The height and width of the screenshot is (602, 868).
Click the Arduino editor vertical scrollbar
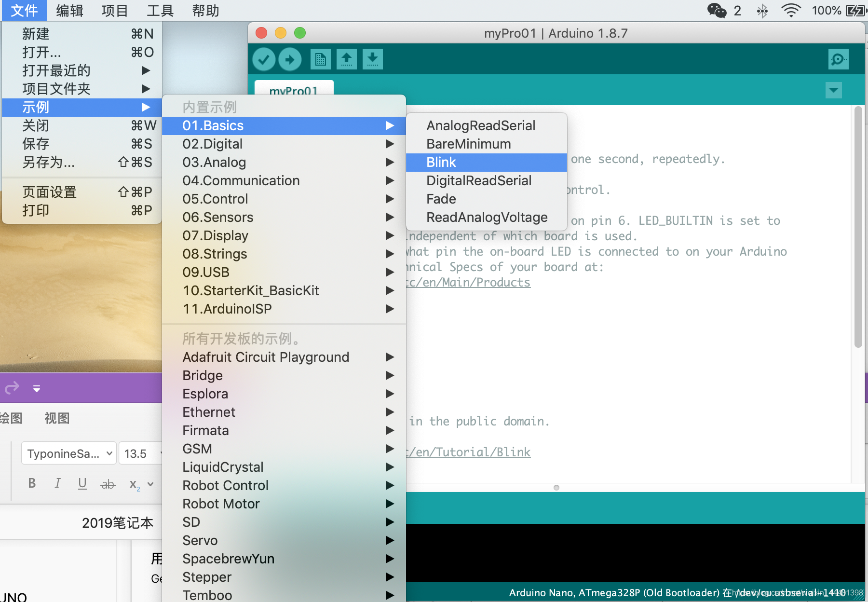pos(858,227)
